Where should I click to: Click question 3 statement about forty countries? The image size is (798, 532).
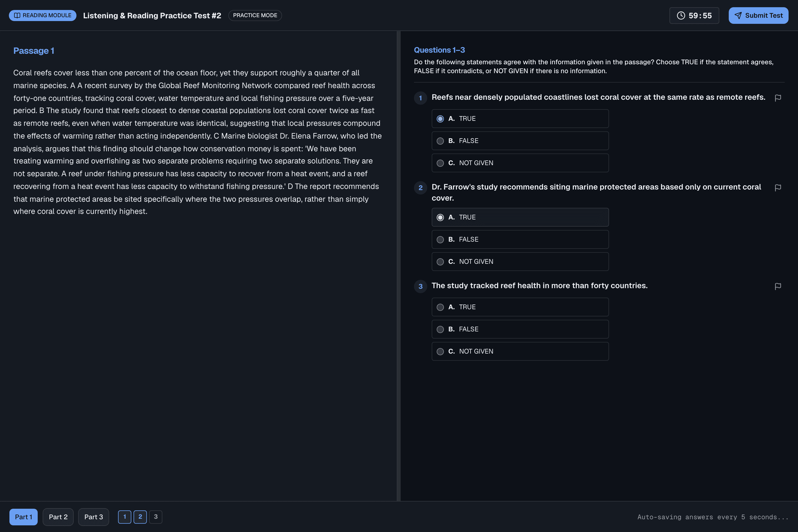click(x=539, y=286)
